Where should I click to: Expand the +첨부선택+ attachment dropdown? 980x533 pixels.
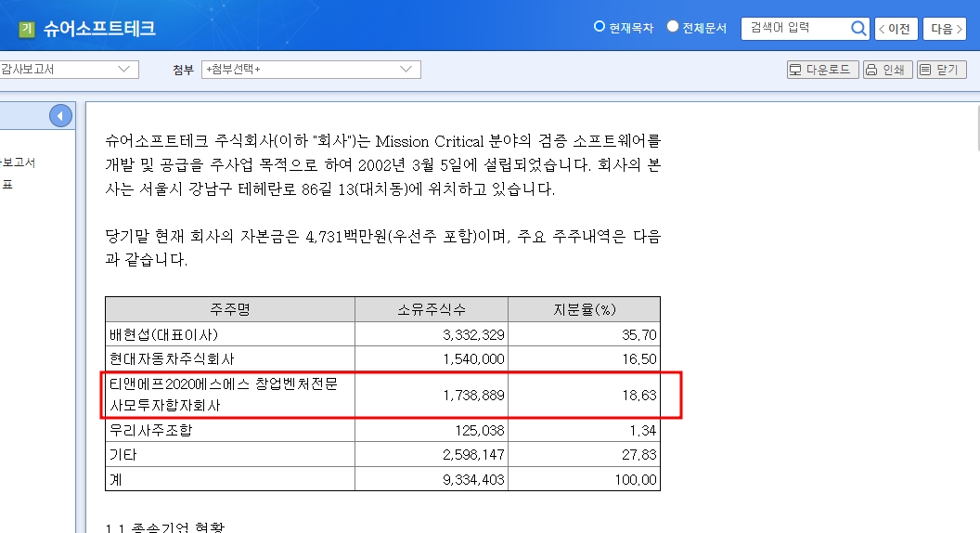(x=311, y=70)
